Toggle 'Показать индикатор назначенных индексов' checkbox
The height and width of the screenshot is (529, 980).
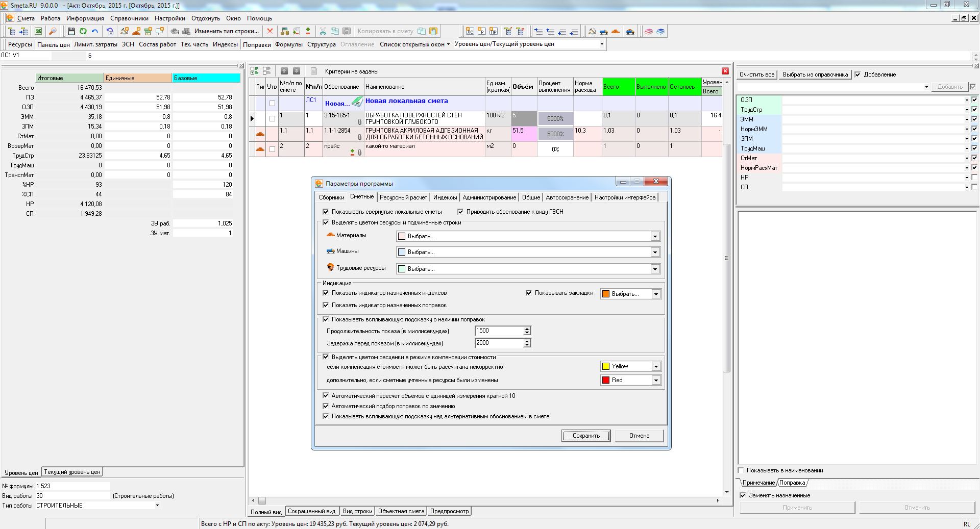(326, 293)
